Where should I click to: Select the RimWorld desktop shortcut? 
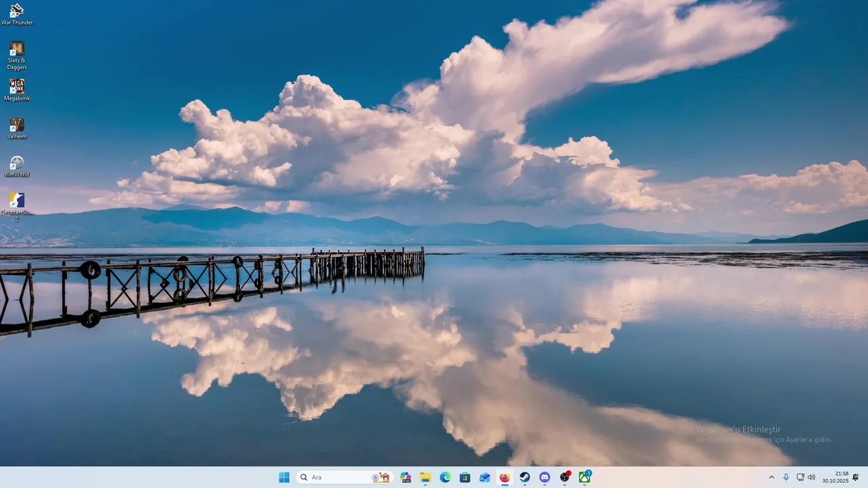[17, 166]
